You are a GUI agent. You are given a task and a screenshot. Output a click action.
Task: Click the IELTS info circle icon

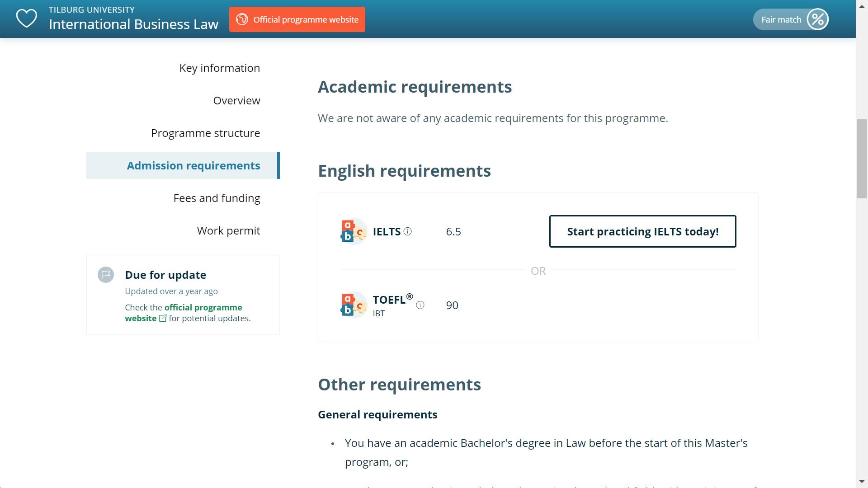click(407, 231)
